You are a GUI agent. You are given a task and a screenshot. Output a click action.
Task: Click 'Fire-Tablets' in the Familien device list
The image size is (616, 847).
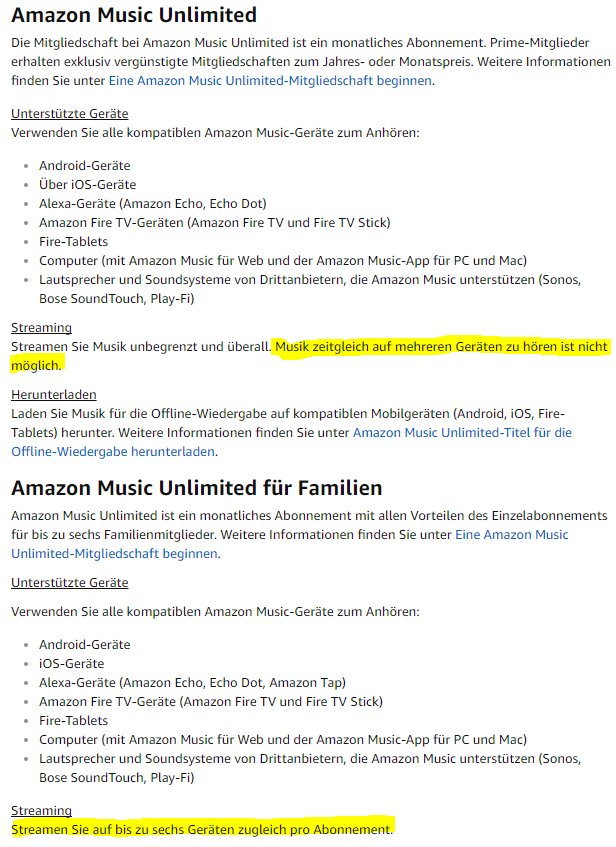click(x=73, y=721)
